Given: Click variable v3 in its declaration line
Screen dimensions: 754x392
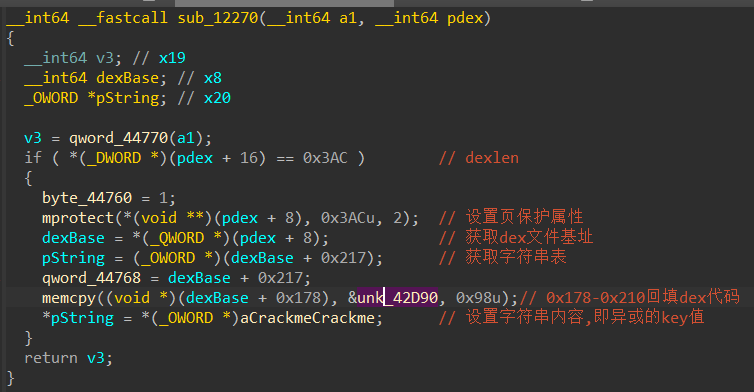Looking at the screenshot, I should pyautogui.click(x=105, y=58).
